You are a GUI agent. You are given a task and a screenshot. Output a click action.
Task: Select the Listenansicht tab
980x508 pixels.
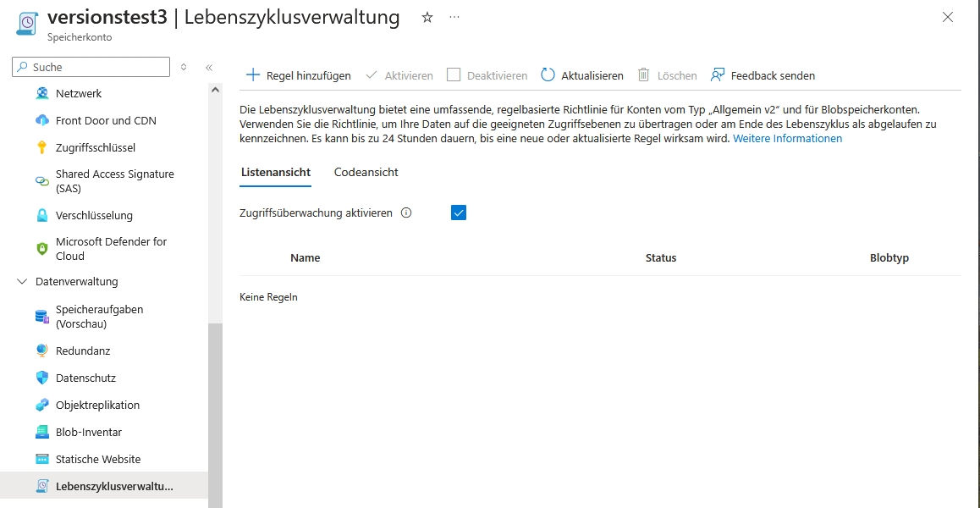click(x=276, y=172)
